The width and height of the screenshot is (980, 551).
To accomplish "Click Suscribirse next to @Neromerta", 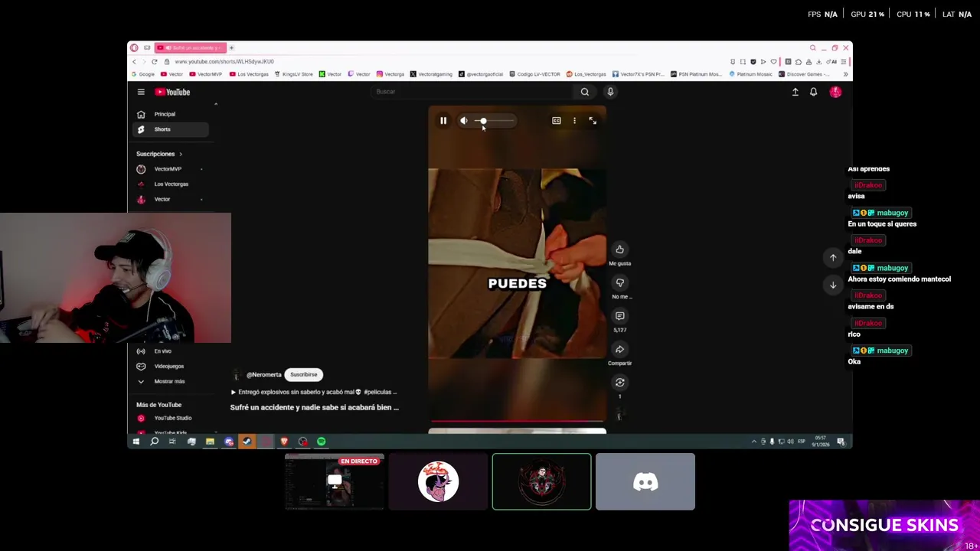I will click(304, 375).
